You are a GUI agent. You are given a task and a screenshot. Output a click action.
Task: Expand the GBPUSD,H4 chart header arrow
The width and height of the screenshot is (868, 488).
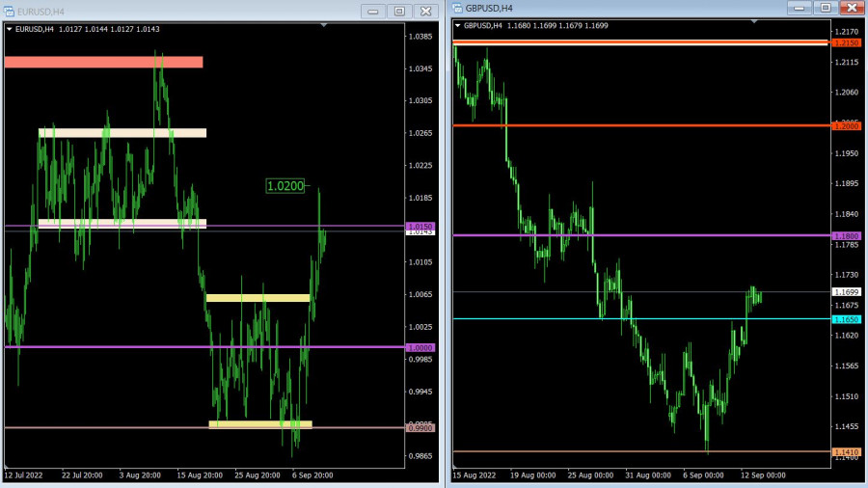(458, 25)
